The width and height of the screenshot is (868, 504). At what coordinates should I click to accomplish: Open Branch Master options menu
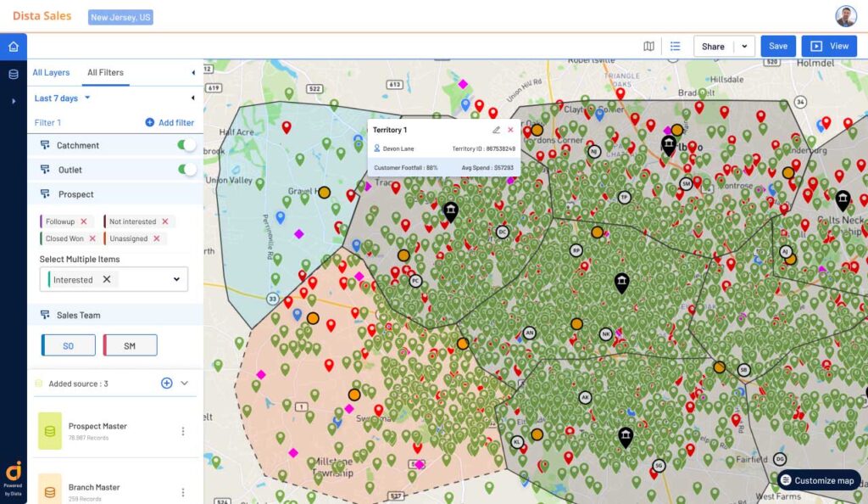pos(183,492)
